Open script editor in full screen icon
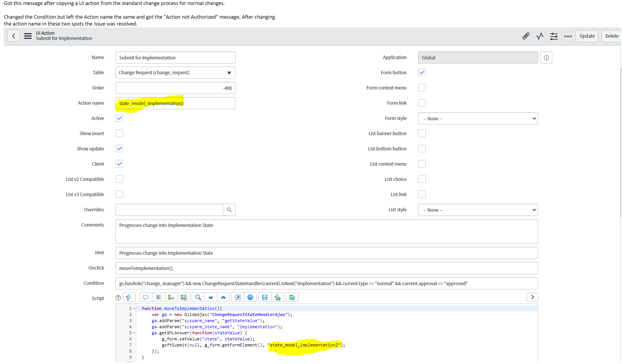 [x=238, y=297]
